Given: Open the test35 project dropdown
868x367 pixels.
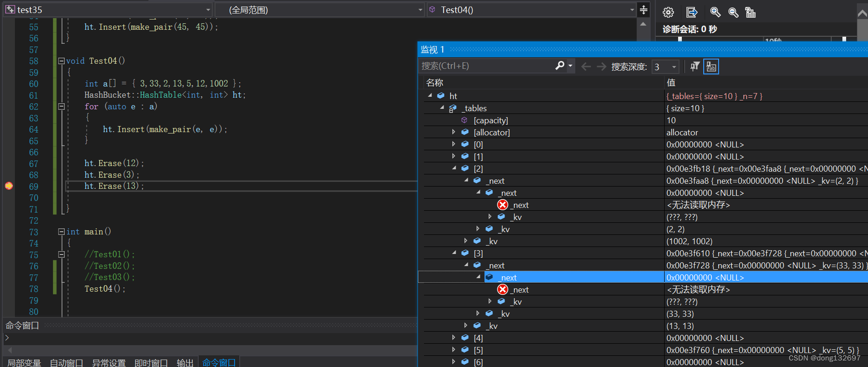Looking at the screenshot, I should 208,10.
